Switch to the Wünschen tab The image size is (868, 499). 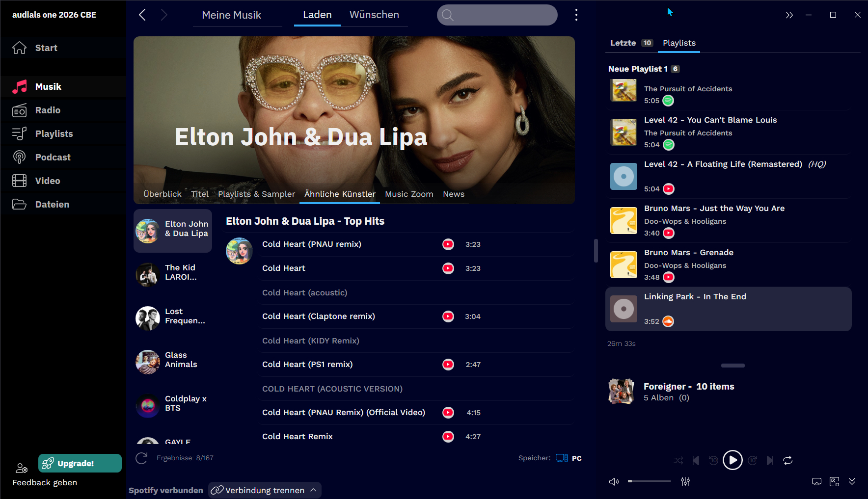(374, 15)
